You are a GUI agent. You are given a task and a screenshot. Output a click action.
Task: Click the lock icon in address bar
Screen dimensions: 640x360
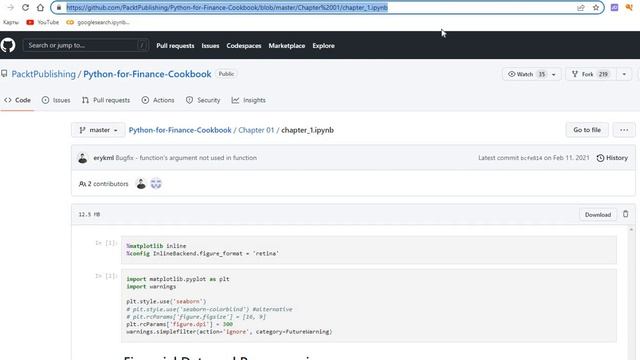pyautogui.click(x=59, y=7)
